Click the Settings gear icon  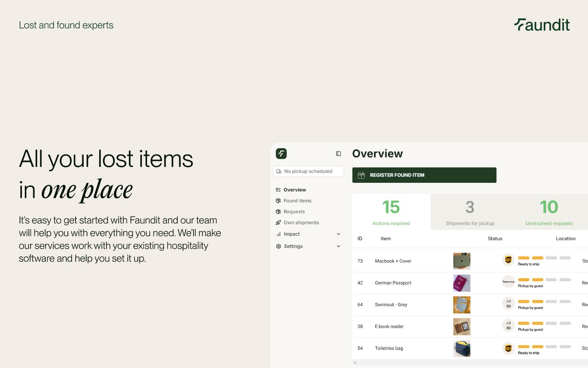click(x=279, y=246)
